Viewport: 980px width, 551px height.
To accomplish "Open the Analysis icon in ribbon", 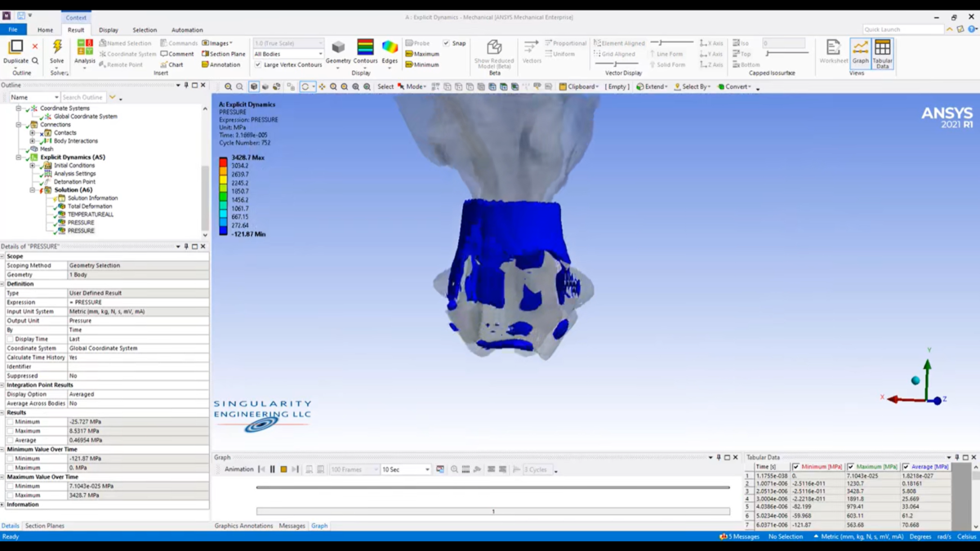I will (x=85, y=47).
